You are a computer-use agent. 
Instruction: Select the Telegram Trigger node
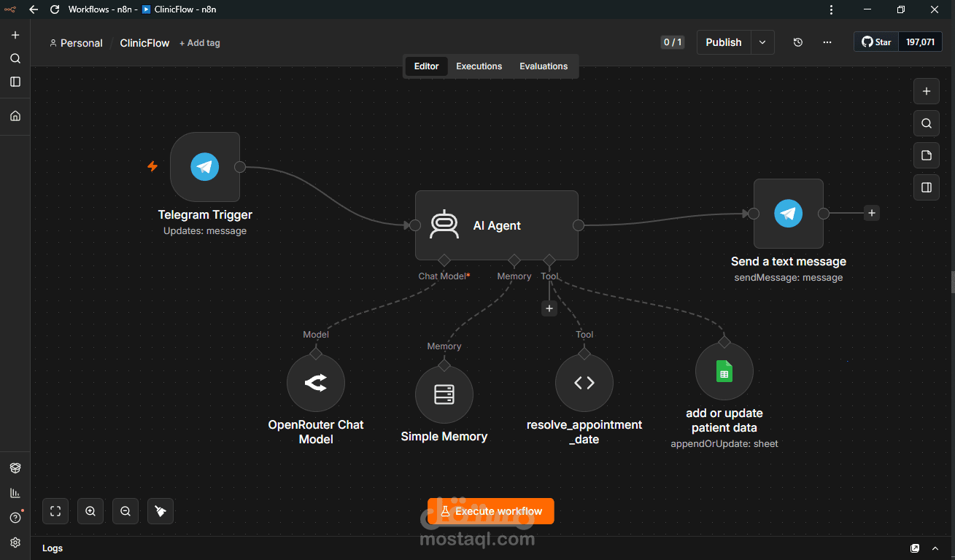click(205, 167)
